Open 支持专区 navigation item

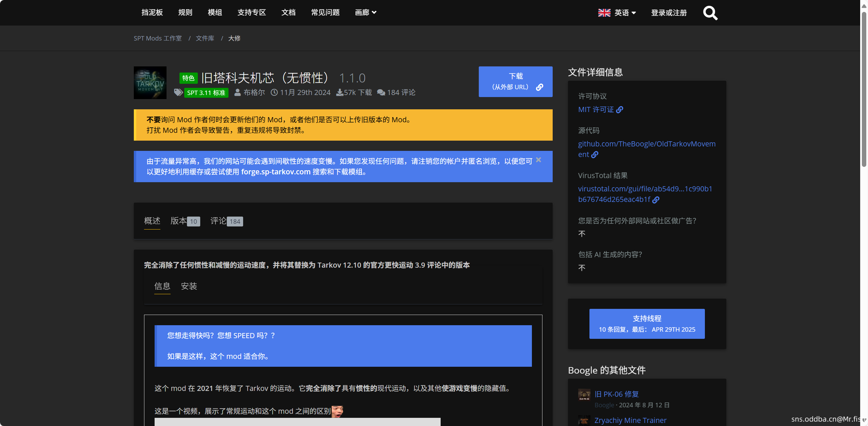coord(252,13)
